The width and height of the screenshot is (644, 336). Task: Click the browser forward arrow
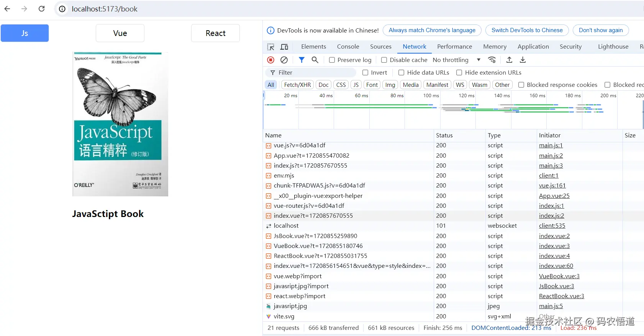coord(24,9)
